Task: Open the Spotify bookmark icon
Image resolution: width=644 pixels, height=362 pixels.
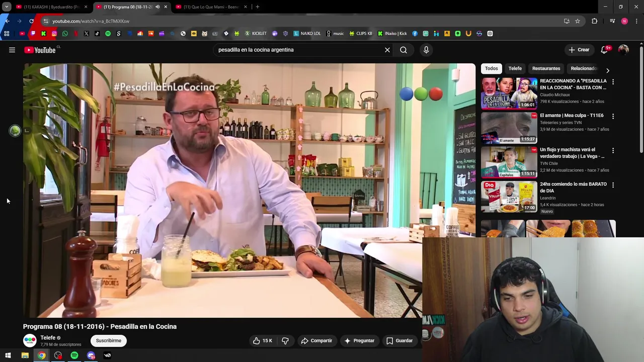Action: (108, 34)
